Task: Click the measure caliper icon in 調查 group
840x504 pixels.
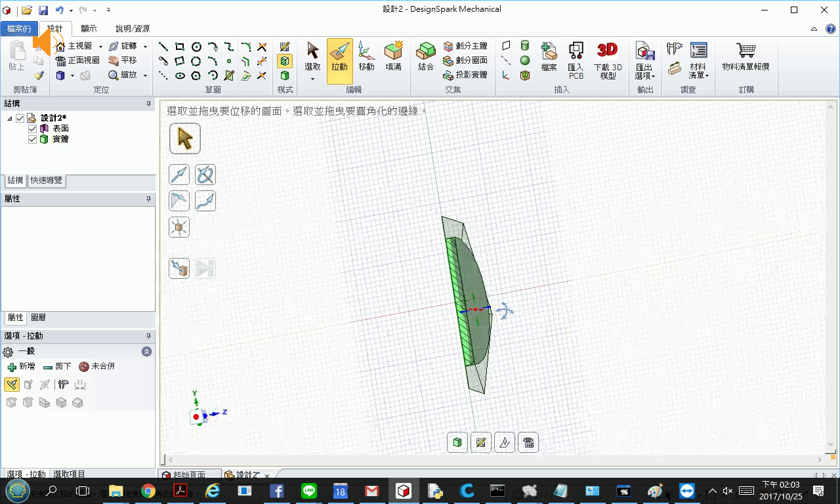Action: (x=675, y=49)
